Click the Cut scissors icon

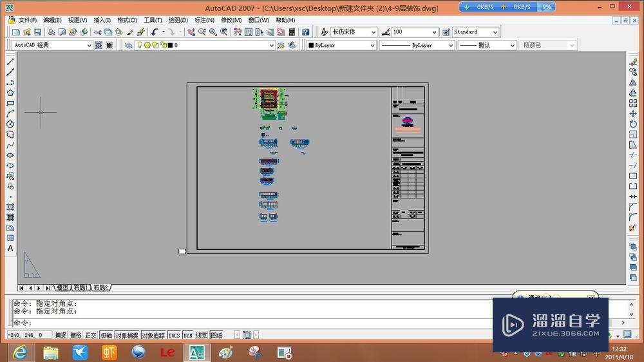coord(97,32)
